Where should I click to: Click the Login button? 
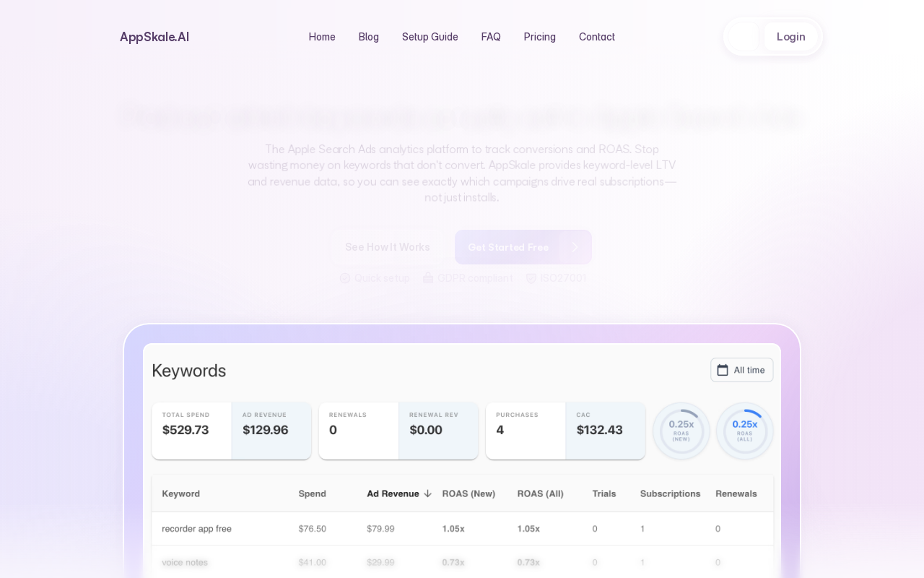(x=790, y=37)
